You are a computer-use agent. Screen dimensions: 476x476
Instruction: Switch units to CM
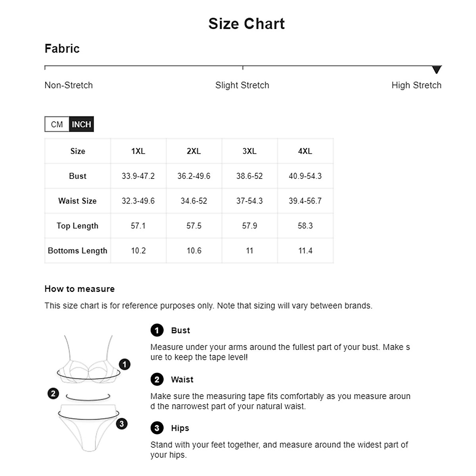point(57,124)
